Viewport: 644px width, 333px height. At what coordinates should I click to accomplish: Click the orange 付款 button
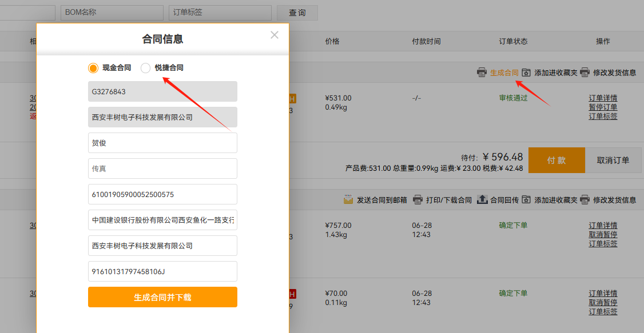pos(556,160)
